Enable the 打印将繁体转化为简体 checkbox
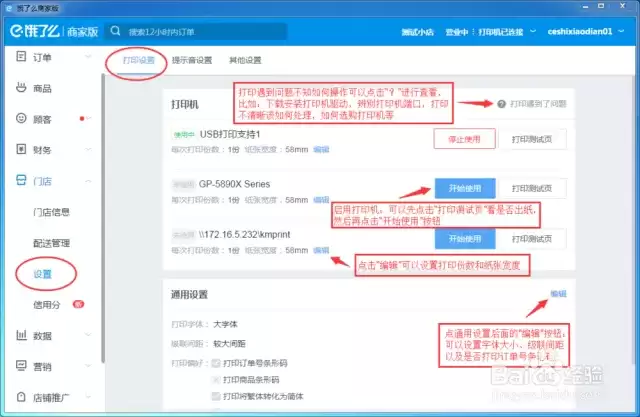 216,396
